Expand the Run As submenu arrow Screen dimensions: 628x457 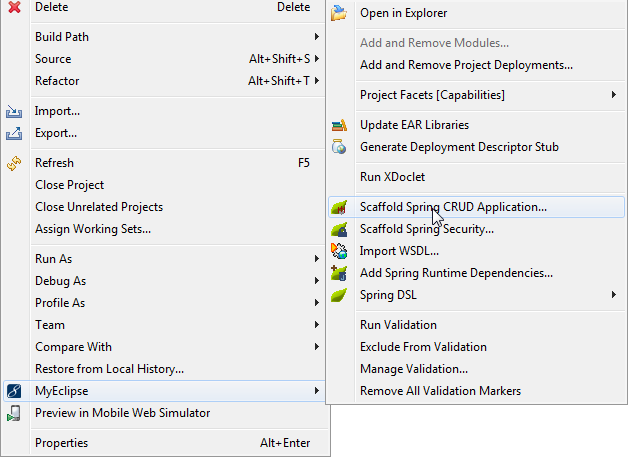[x=316, y=259]
